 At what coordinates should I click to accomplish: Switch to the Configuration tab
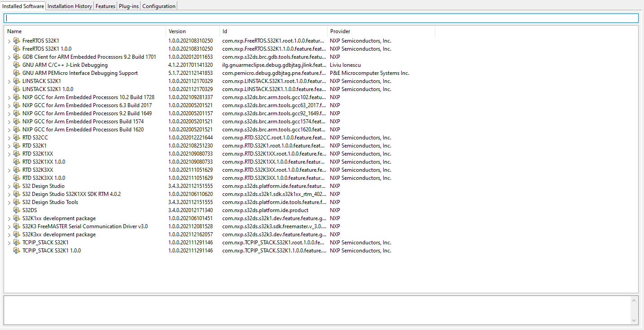coord(158,6)
